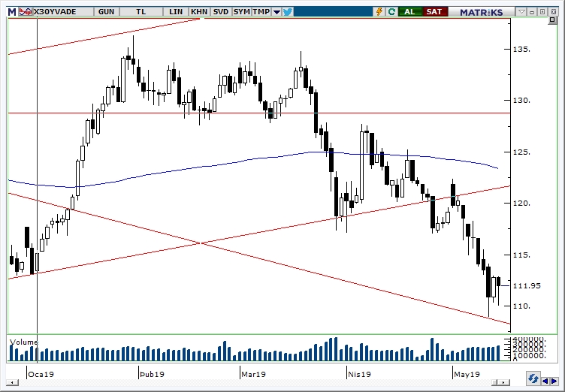
Task: Click the horizontal scrollbar left arrow
Action: [12, 382]
